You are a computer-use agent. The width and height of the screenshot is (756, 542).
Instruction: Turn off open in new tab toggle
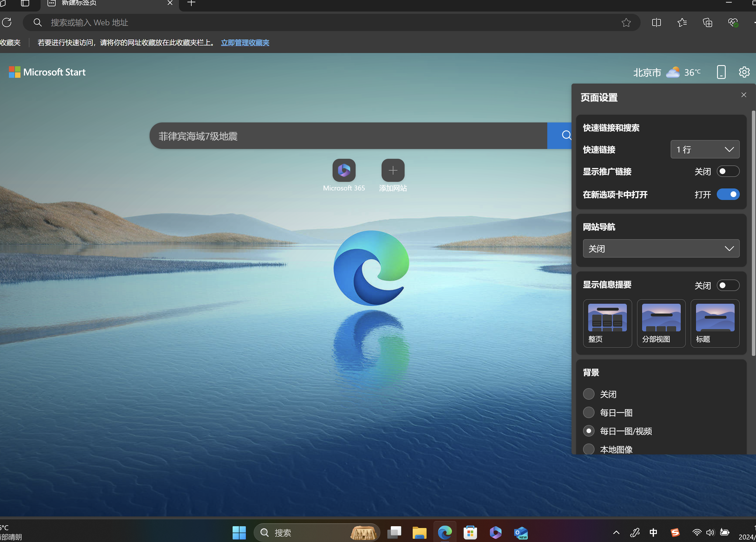728,194
